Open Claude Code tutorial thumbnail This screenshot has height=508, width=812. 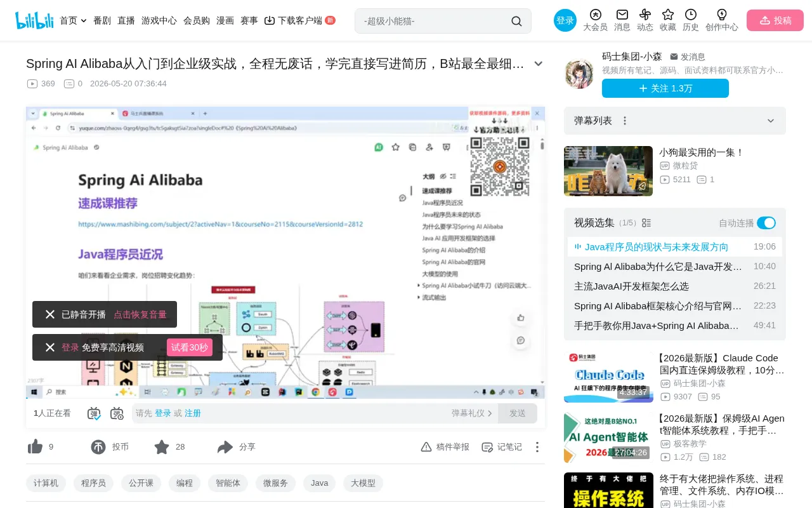pos(608,377)
